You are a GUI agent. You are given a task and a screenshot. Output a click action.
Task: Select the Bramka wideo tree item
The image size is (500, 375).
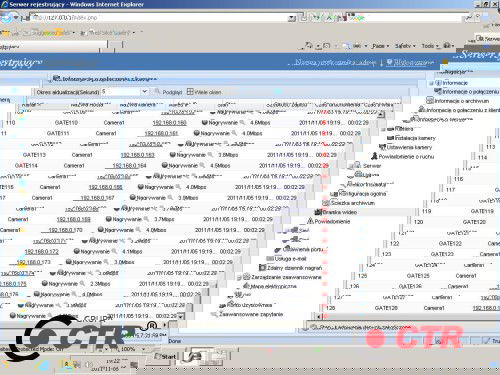(340, 212)
